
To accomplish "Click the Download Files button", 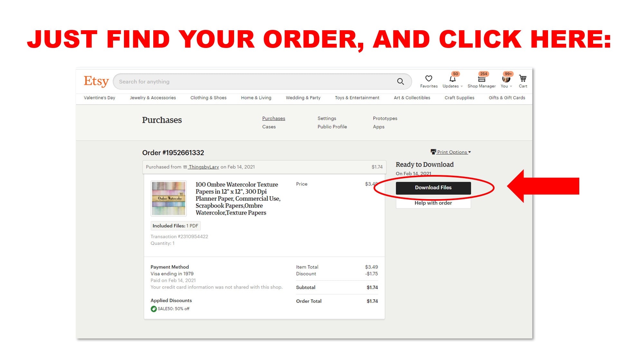I will coord(433,188).
